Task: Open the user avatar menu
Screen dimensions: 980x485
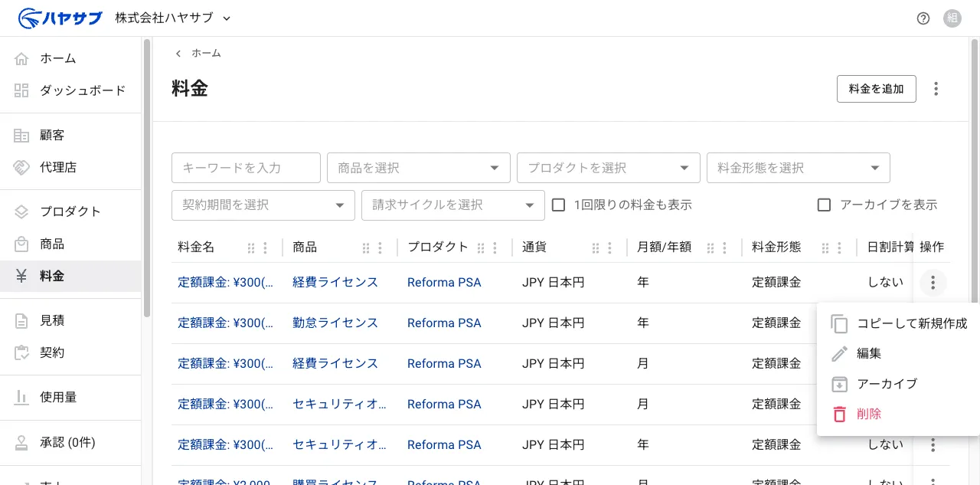Action: click(x=952, y=18)
